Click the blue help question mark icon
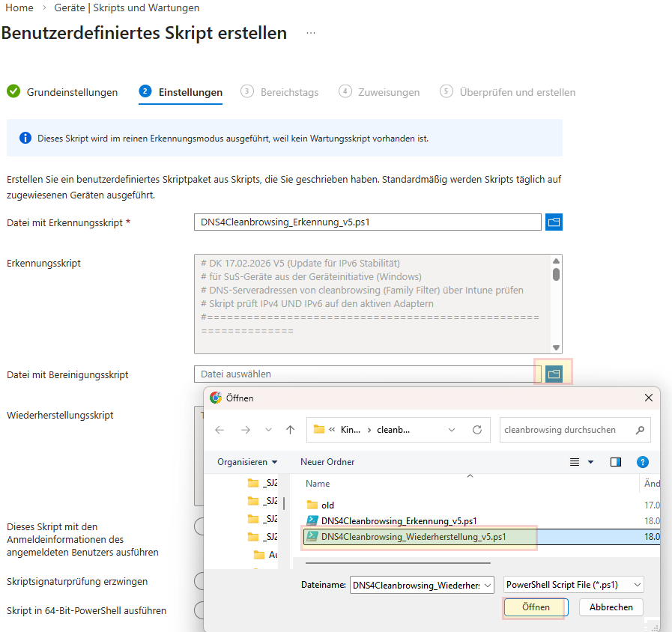Screen dimensions: 672x632 click(x=642, y=462)
